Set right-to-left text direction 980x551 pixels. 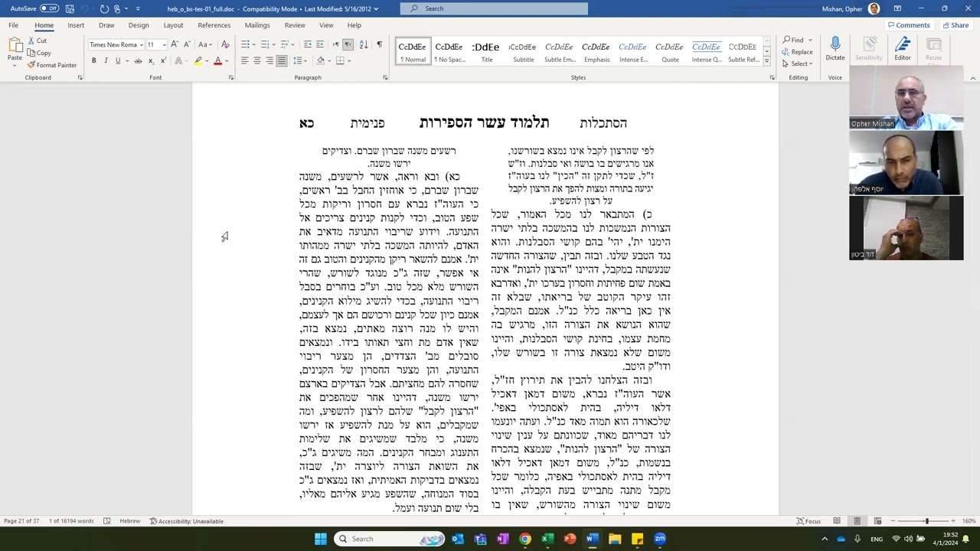tap(348, 44)
